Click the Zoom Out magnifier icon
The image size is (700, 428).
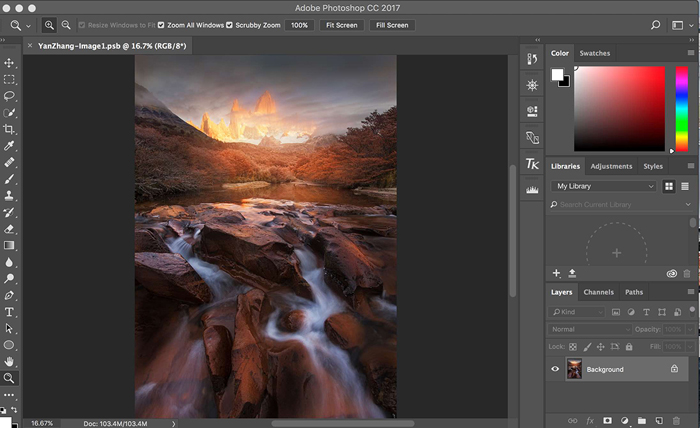[x=66, y=24]
